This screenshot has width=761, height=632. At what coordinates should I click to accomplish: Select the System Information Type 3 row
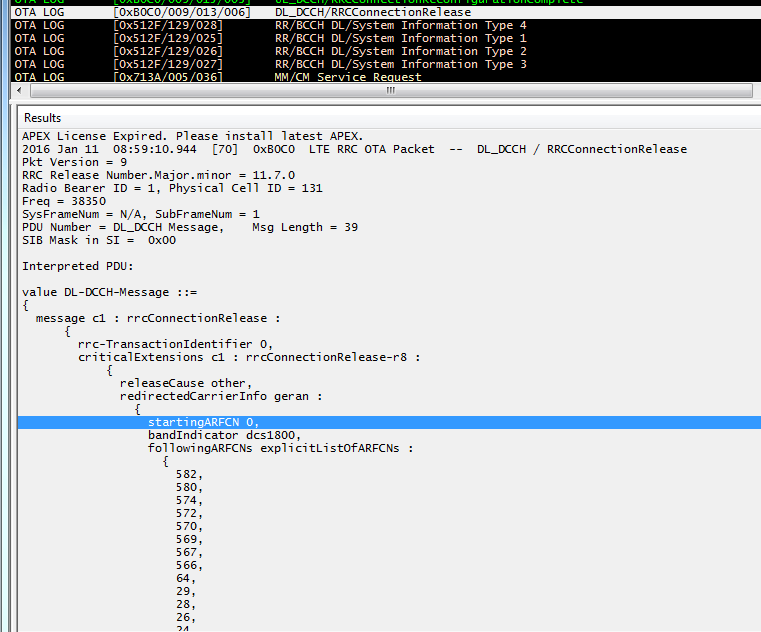click(x=386, y=65)
